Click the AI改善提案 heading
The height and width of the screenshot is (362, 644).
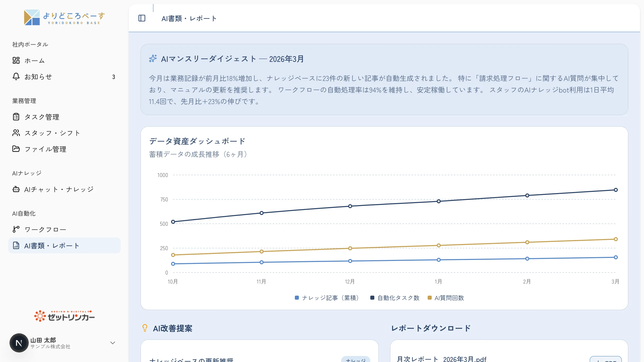click(x=173, y=328)
